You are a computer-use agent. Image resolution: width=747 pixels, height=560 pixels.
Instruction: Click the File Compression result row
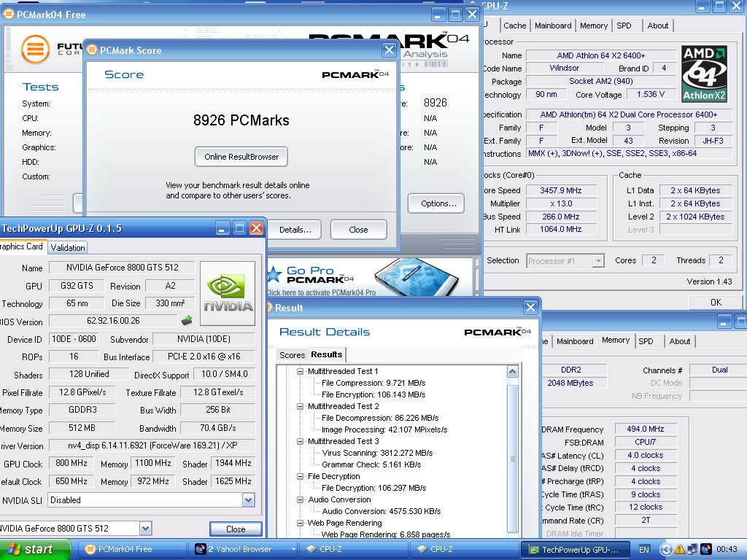373,383
